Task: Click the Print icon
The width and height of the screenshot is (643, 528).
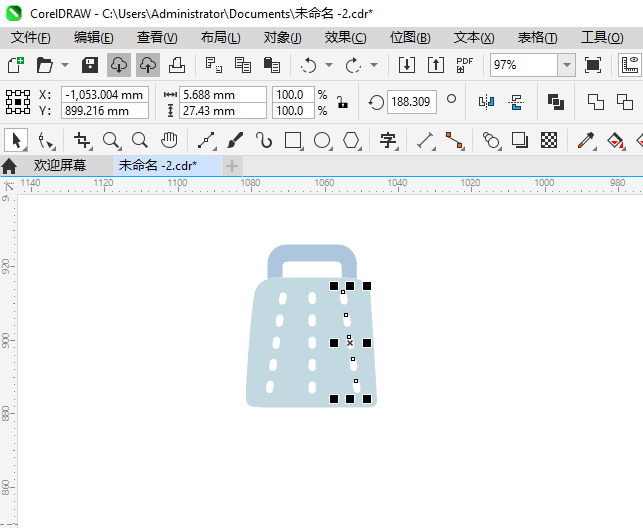Action: tap(177, 65)
